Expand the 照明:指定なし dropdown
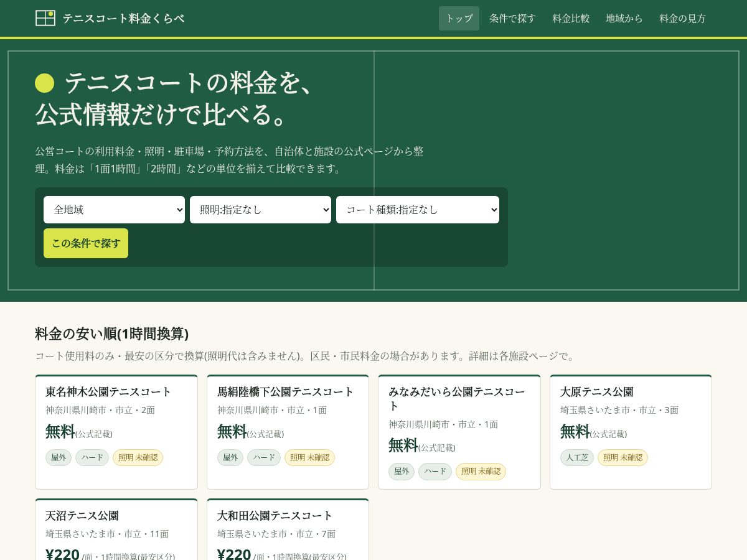The image size is (747, 560). click(260, 210)
